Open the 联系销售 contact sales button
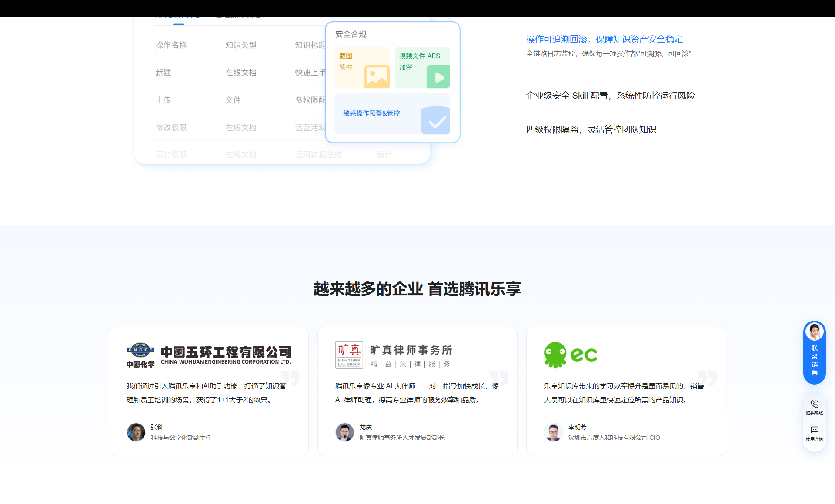The image size is (835, 504). coord(815,353)
